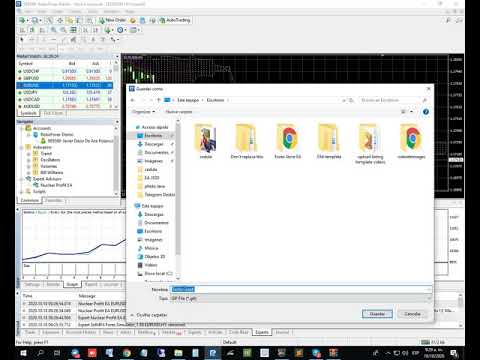Select the candlestick chart icon
The width and height of the screenshot is (480, 360).
32,30
